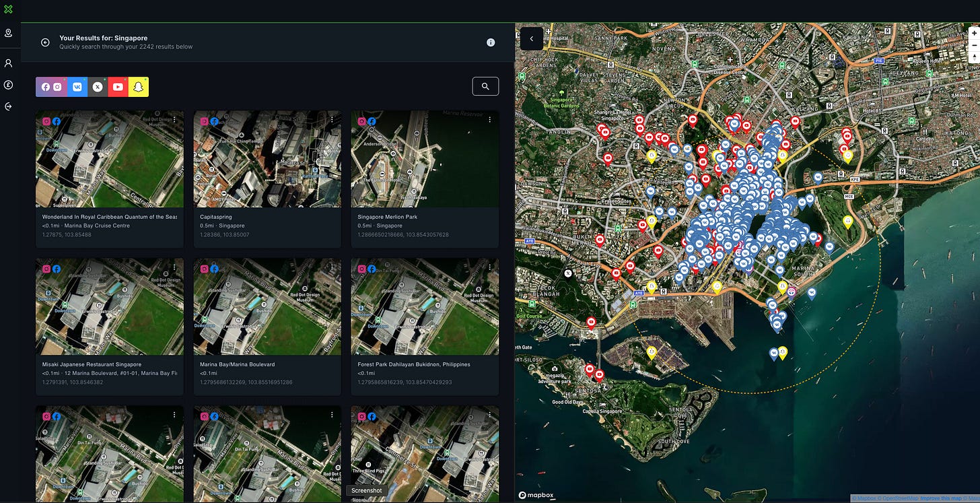This screenshot has height=503, width=980.
Task: Select 'Forest Park Dahilayan Bukidnon, Philippines' title
Action: [414, 364]
